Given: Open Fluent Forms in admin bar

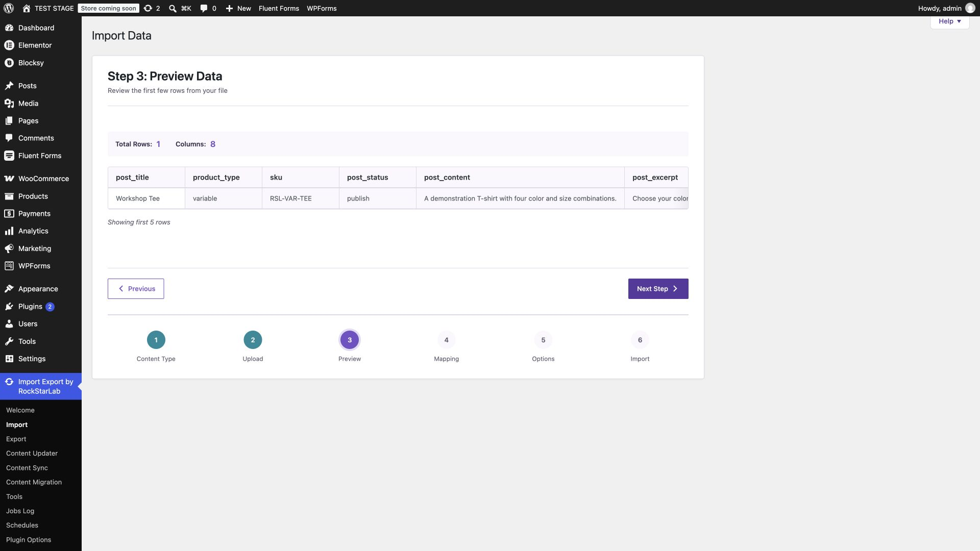Looking at the screenshot, I should tap(279, 8).
